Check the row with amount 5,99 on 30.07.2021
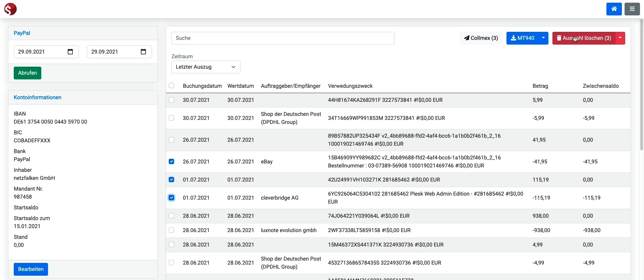The width and height of the screenshot is (644, 280). click(171, 100)
